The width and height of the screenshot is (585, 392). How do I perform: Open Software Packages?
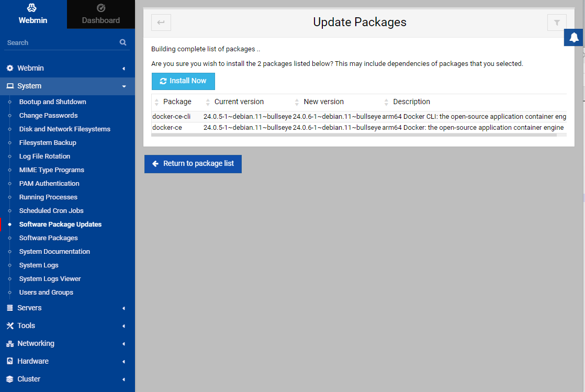click(x=49, y=238)
